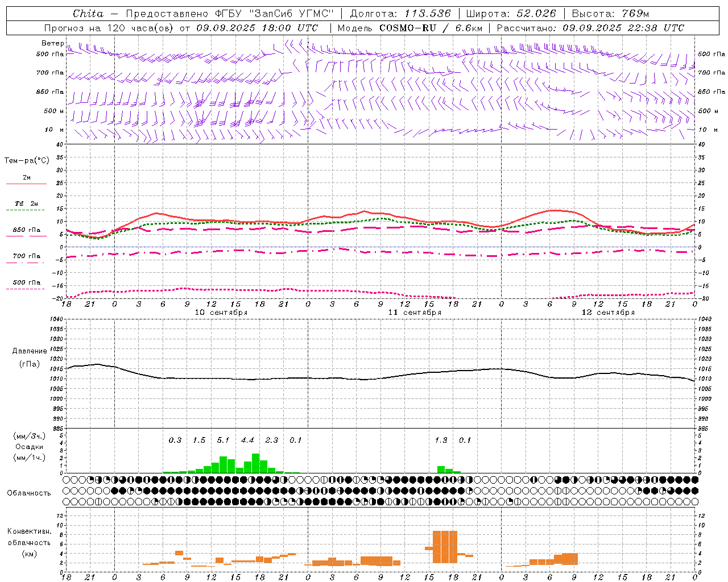Click the "(мм/1ч.)" precipitation unit label
Screen dimensions: 728x582
point(30,458)
